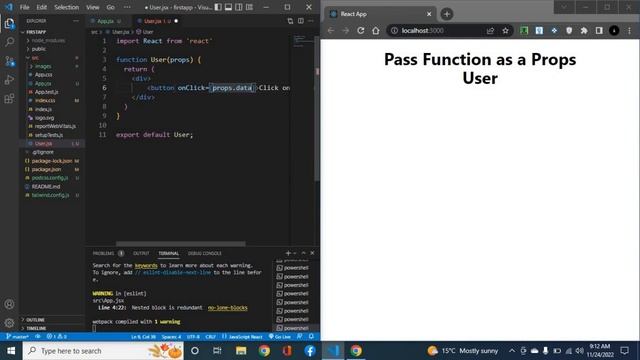
Task: Open the Explorer view in the activity bar
Action: point(9,23)
